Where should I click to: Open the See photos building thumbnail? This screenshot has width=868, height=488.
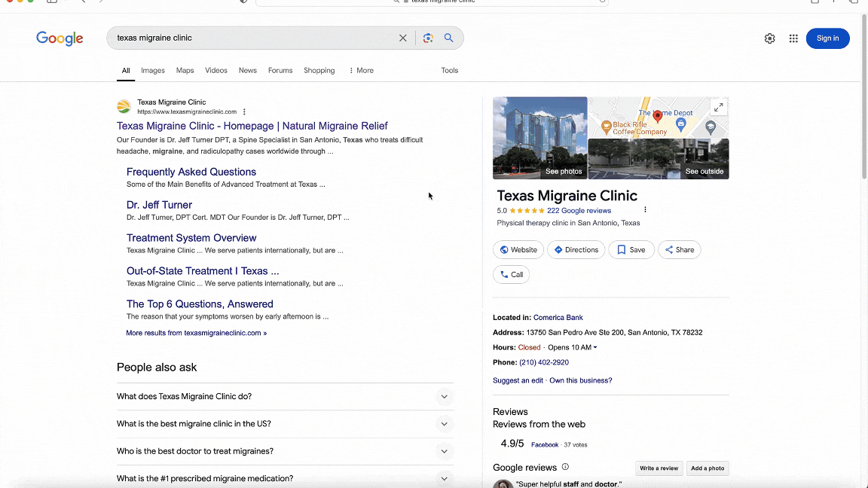coord(539,138)
